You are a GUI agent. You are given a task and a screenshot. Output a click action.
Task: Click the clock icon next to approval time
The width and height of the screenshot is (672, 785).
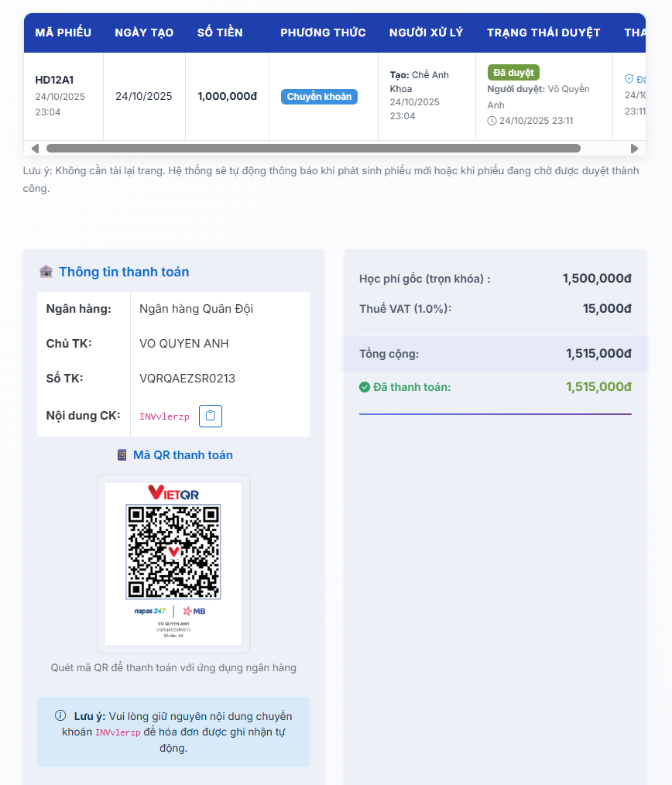click(492, 121)
